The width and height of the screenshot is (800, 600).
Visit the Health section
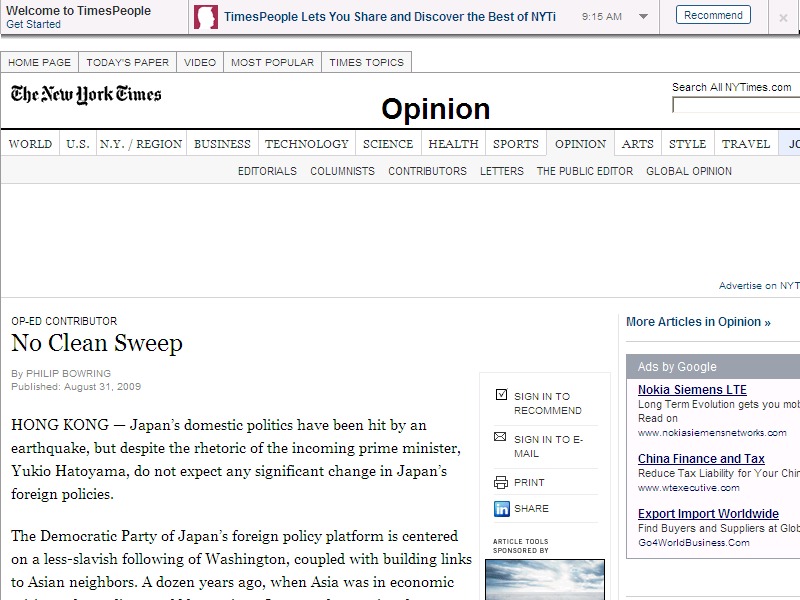[x=454, y=144]
